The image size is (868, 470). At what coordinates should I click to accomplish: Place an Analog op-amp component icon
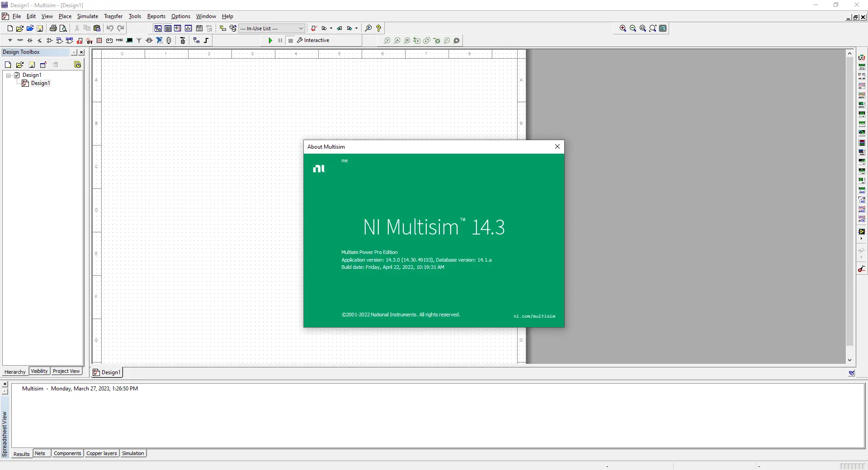tap(50, 40)
